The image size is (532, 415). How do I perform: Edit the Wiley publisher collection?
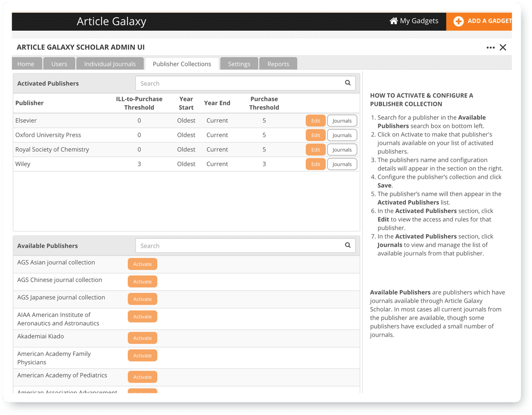(316, 164)
